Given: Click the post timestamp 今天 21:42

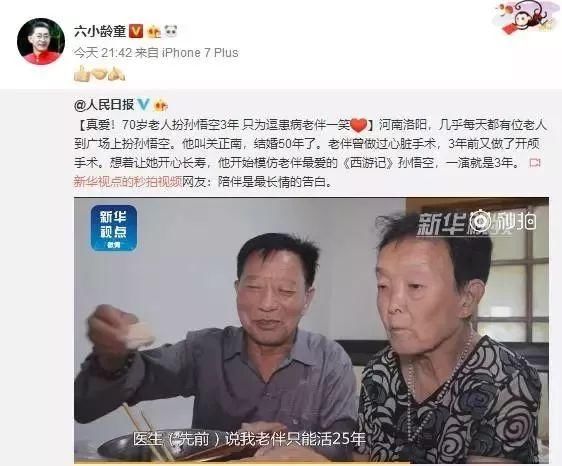Looking at the screenshot, I should (x=103, y=53).
